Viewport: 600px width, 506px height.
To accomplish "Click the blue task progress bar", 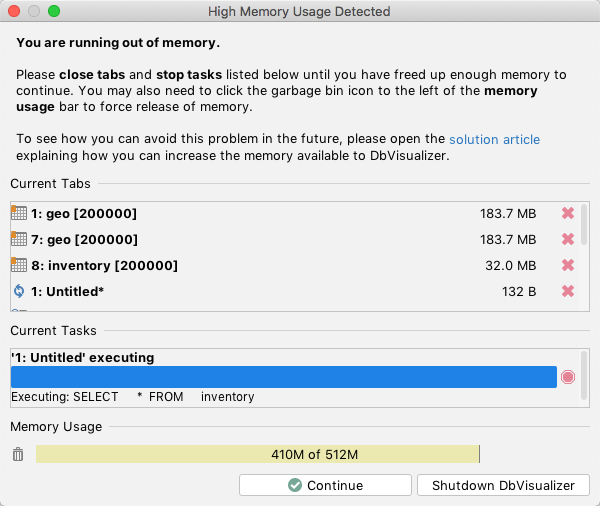I will 283,377.
